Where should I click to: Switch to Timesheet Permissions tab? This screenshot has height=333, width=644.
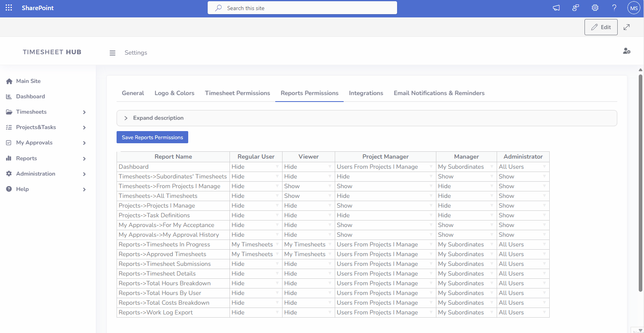pyautogui.click(x=237, y=93)
